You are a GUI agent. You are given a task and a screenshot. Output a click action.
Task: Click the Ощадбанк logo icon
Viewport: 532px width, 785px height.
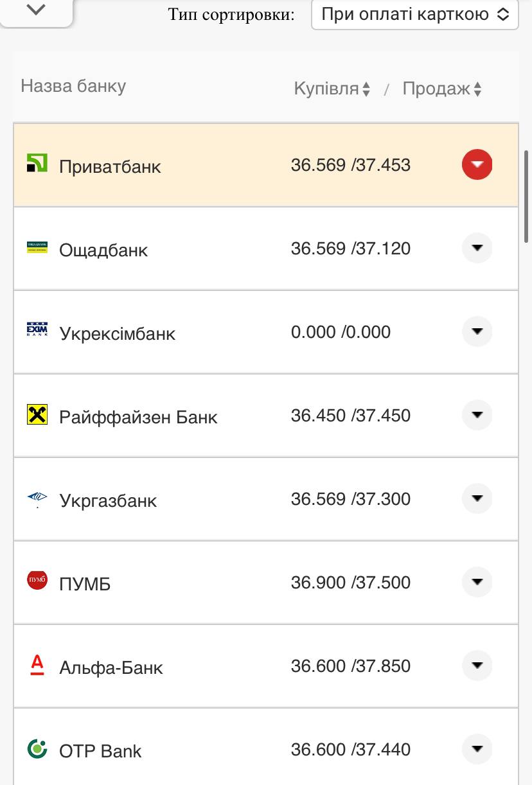point(37,247)
